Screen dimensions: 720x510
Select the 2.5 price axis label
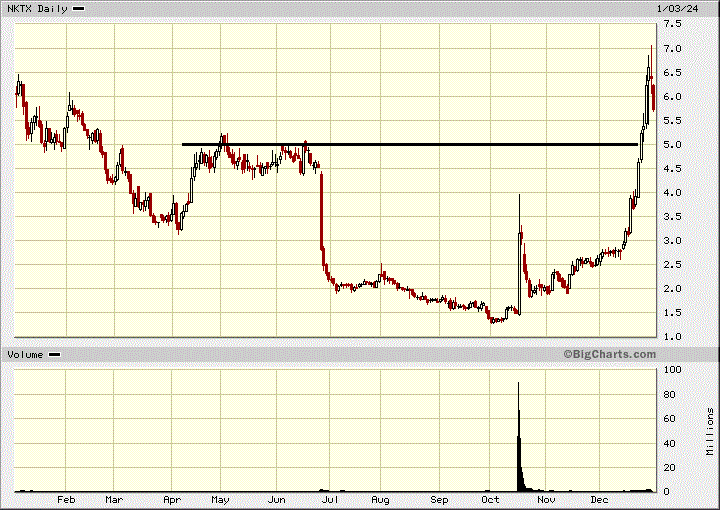click(x=672, y=265)
